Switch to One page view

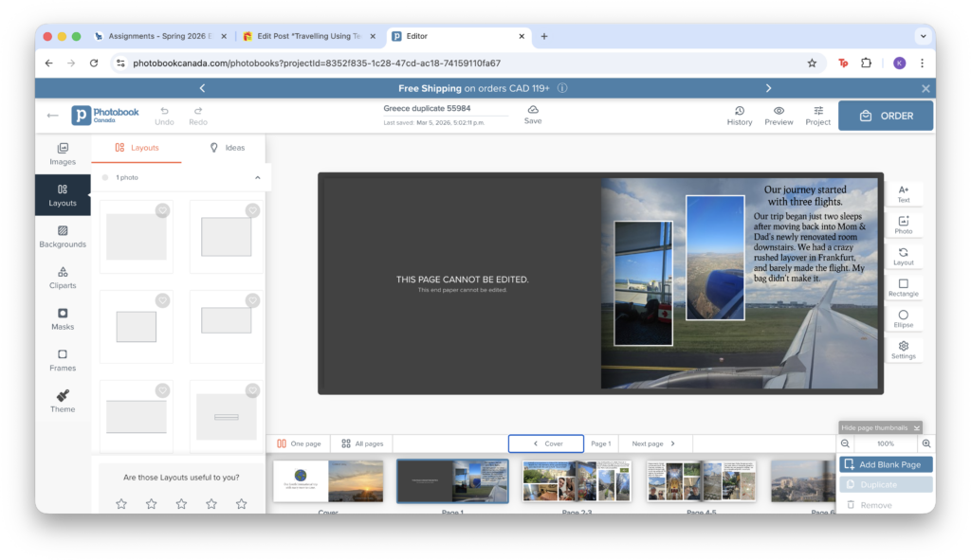coord(299,443)
